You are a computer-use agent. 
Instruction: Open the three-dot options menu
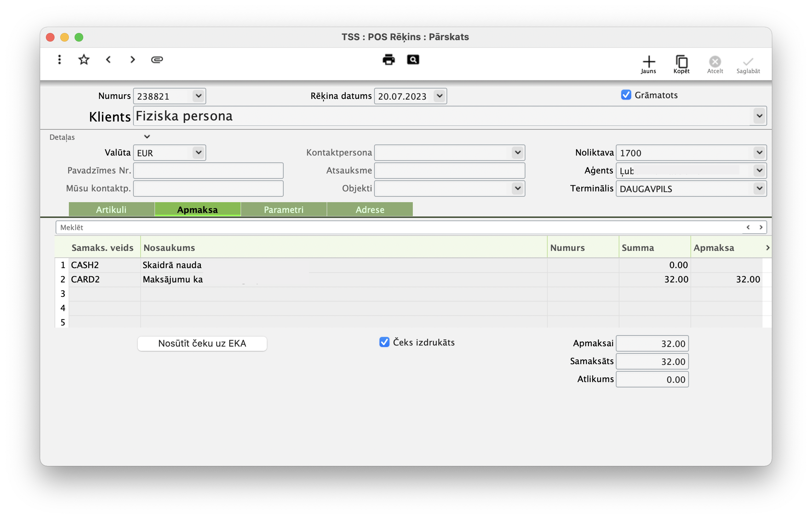pyautogui.click(x=60, y=59)
